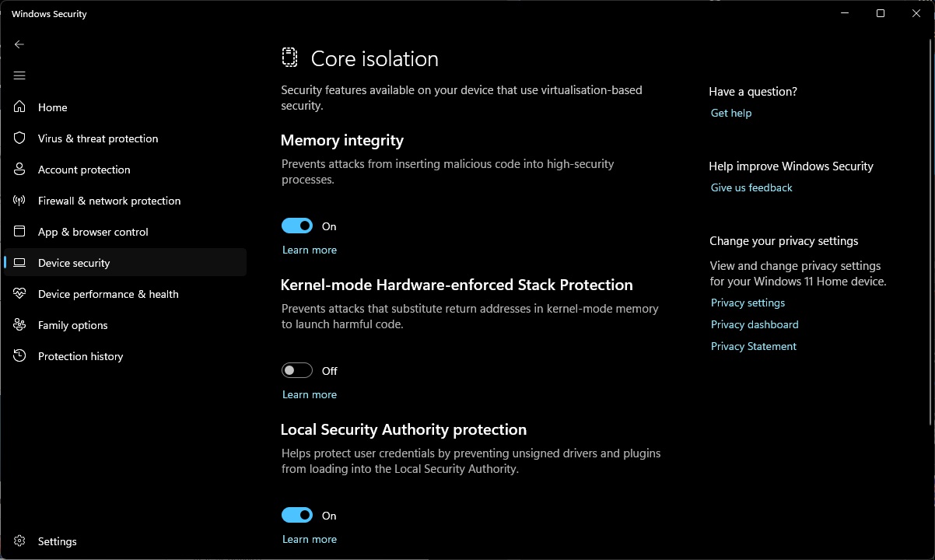This screenshot has width=935, height=560.
Task: Open the Give us feedback link
Action: tap(751, 187)
